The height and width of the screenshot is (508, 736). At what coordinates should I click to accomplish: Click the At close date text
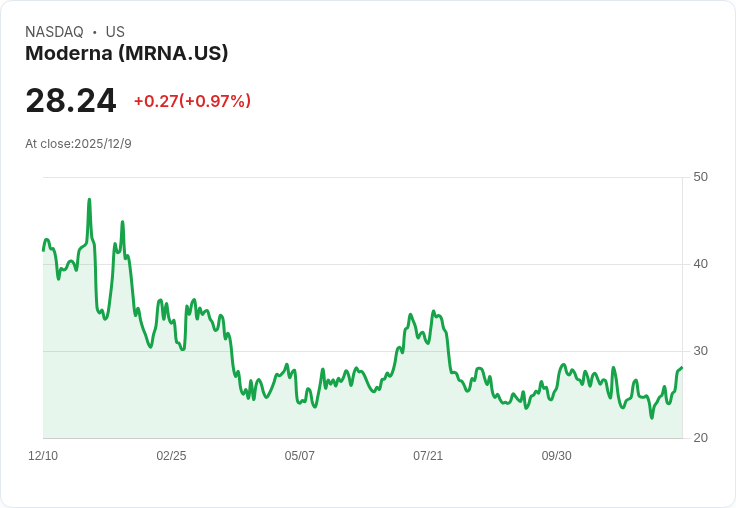78,144
